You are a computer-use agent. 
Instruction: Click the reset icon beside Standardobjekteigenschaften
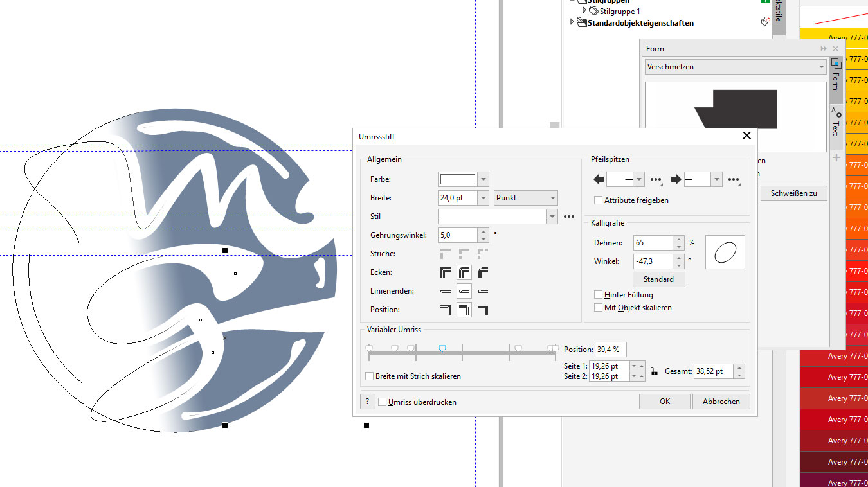(x=765, y=22)
